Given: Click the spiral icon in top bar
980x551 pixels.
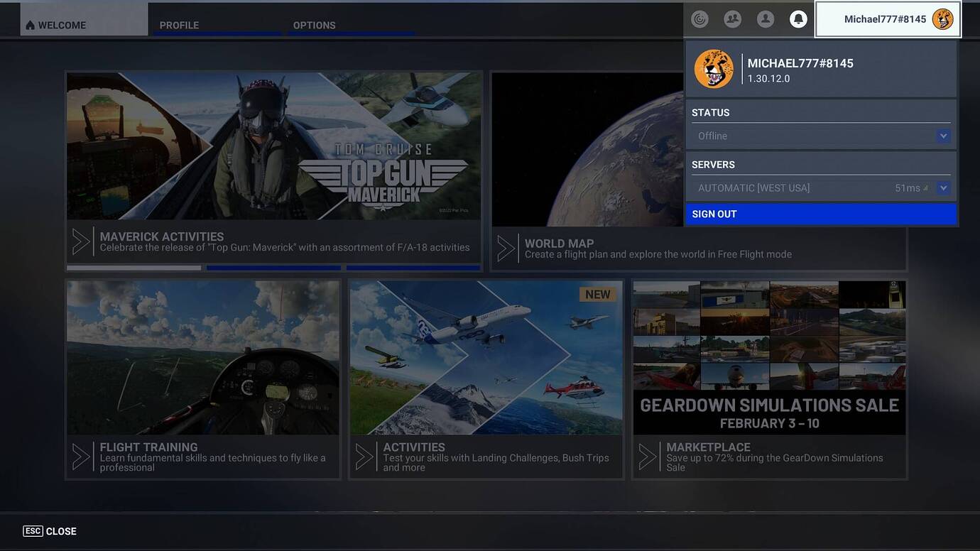Looking at the screenshot, I should pos(699,19).
